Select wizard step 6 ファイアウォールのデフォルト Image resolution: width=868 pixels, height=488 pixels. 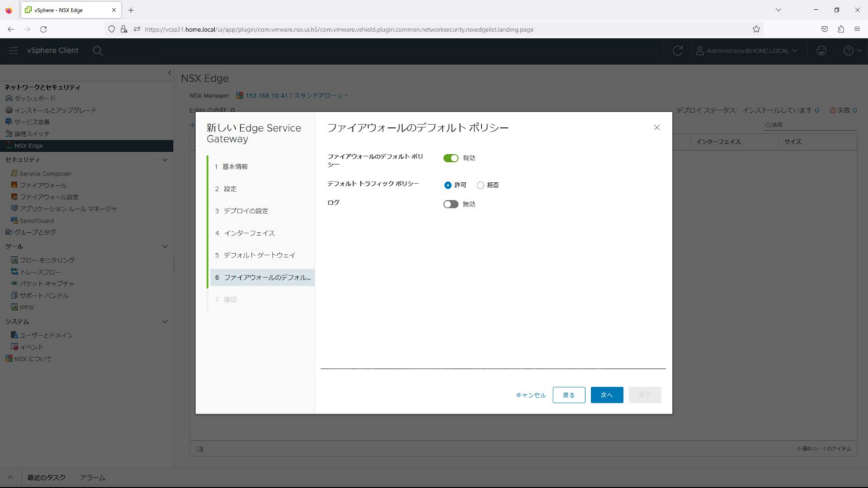point(262,278)
